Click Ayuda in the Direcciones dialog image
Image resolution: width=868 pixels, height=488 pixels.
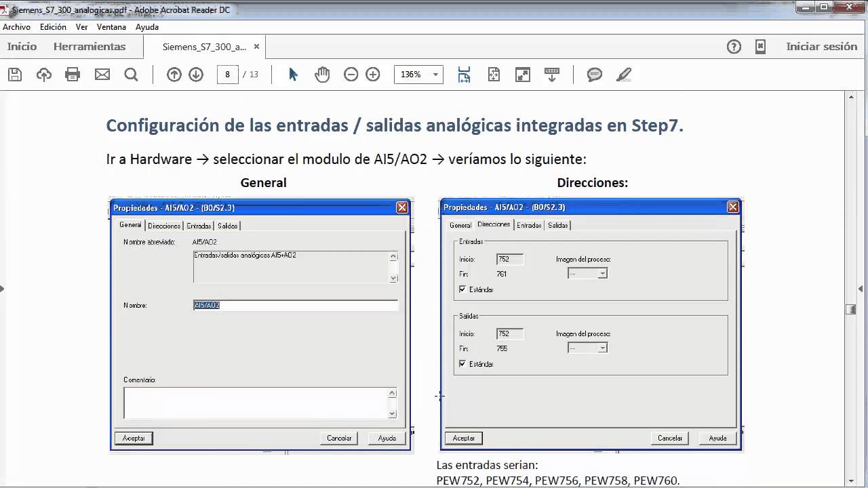coord(717,438)
